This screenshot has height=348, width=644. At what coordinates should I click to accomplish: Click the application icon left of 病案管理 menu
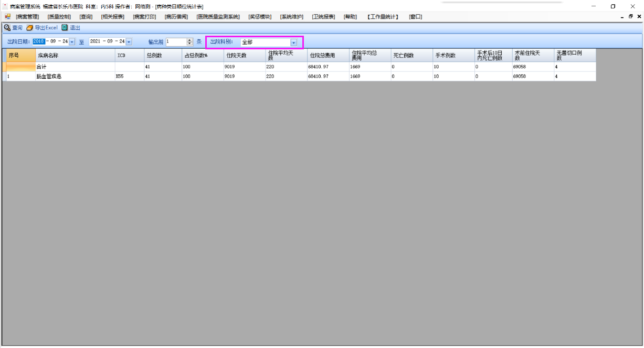tap(7, 17)
